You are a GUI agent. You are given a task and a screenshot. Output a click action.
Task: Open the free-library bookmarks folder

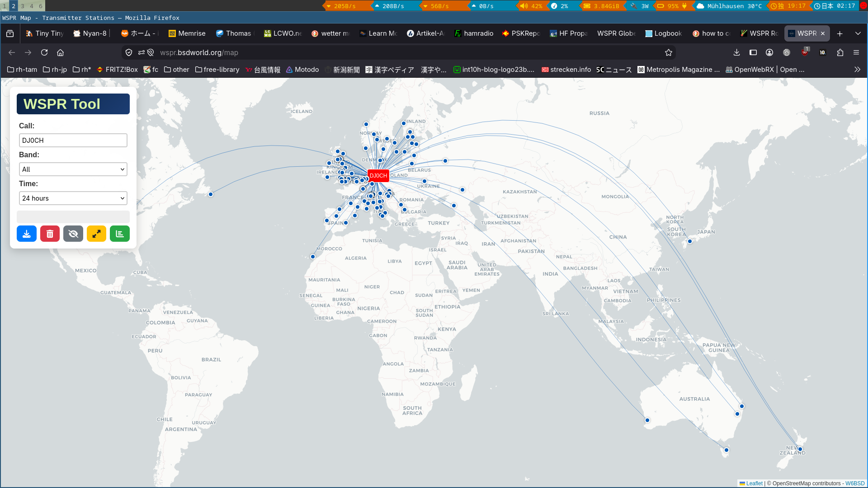pos(217,70)
